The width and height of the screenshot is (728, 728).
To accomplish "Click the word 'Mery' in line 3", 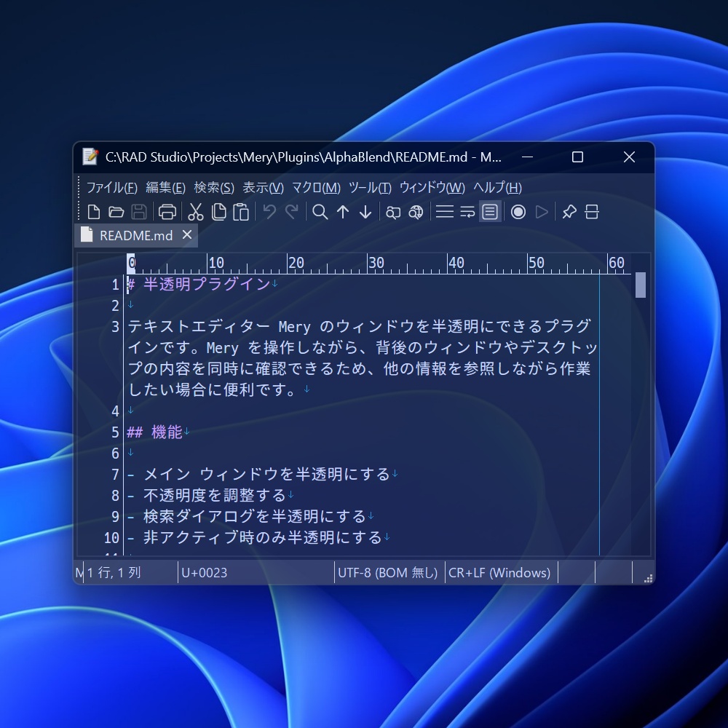I will click(294, 327).
